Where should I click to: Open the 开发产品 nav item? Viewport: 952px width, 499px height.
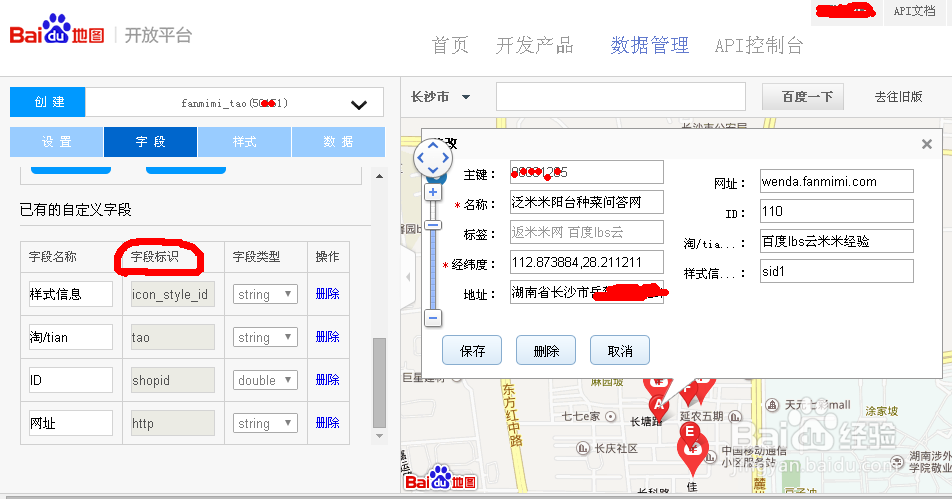534,46
